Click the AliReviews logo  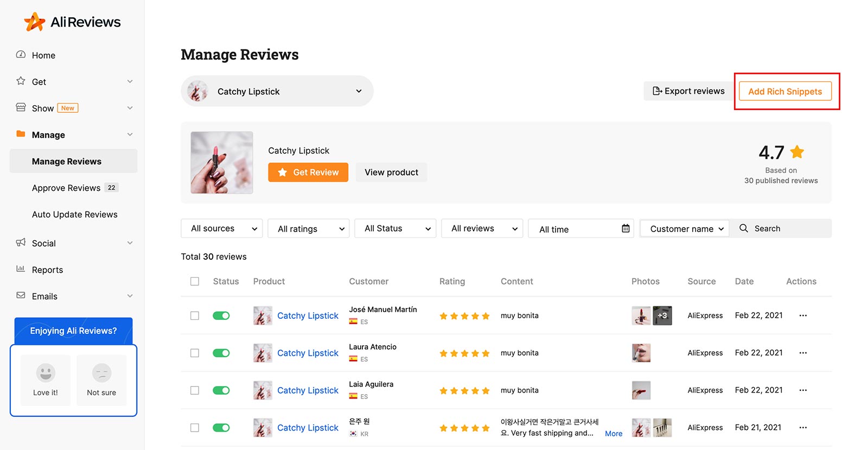tap(72, 22)
